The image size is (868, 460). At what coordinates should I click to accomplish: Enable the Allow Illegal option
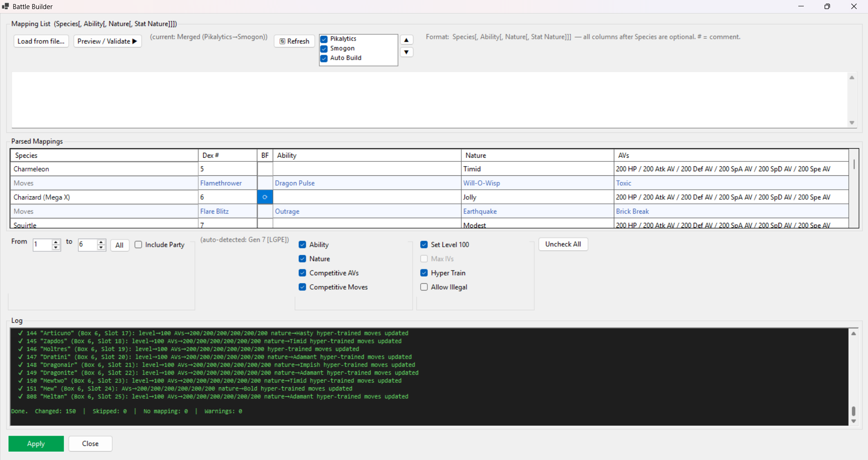[x=424, y=287]
